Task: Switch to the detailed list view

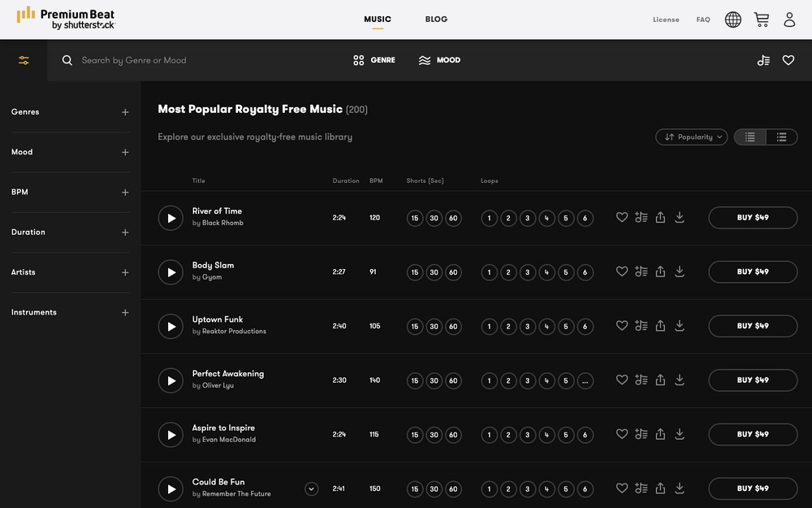Action: [x=781, y=137]
